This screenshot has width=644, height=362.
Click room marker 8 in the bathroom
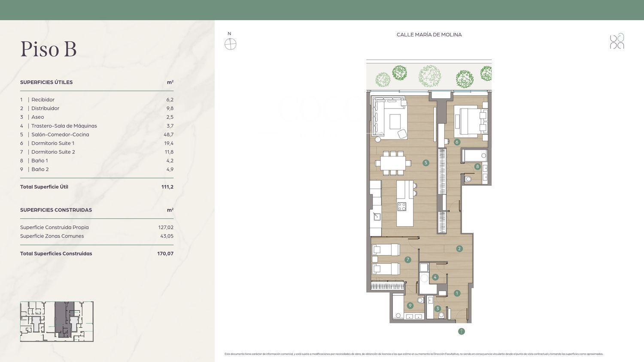pyautogui.click(x=477, y=166)
